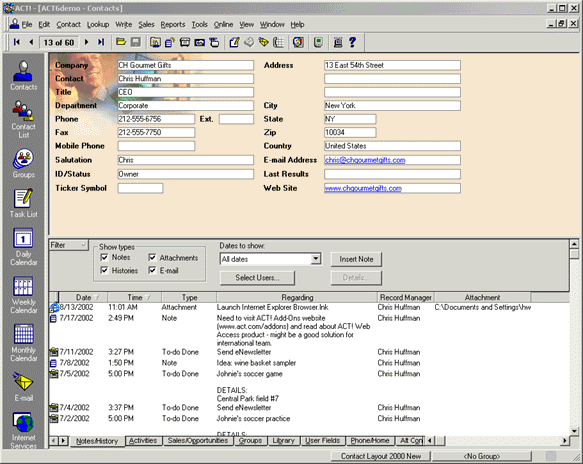This screenshot has width=583, height=464.
Task: Click the letter writing pencil icon
Action: click(x=234, y=42)
